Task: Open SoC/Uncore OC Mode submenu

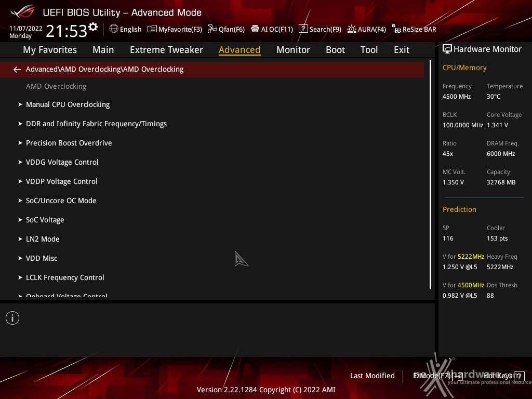Action: click(61, 201)
